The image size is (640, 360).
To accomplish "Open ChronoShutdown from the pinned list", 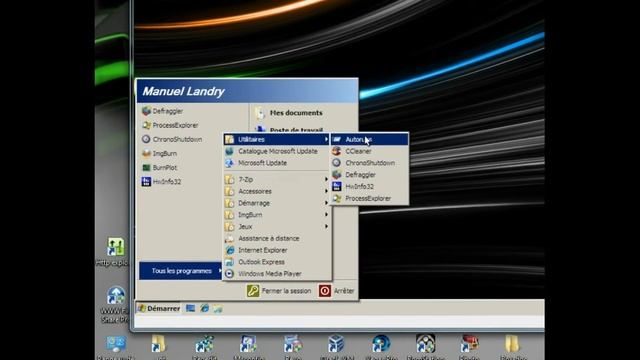I will [x=172, y=140].
